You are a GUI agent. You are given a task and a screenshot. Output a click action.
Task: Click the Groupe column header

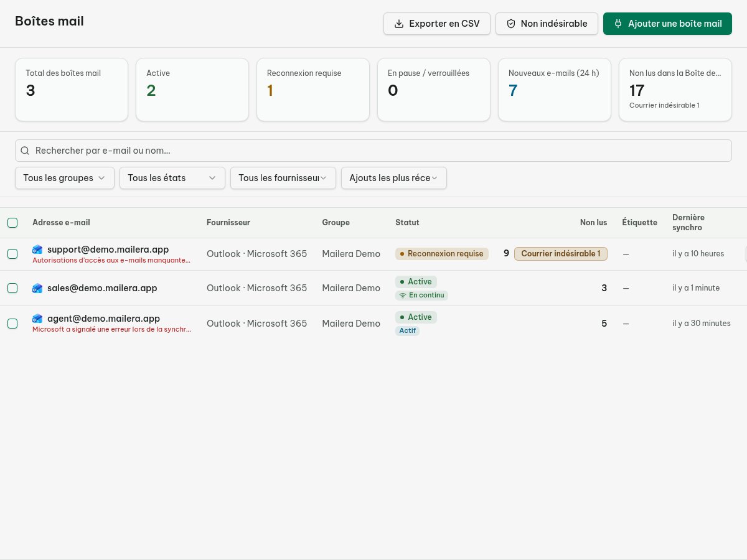336,223
